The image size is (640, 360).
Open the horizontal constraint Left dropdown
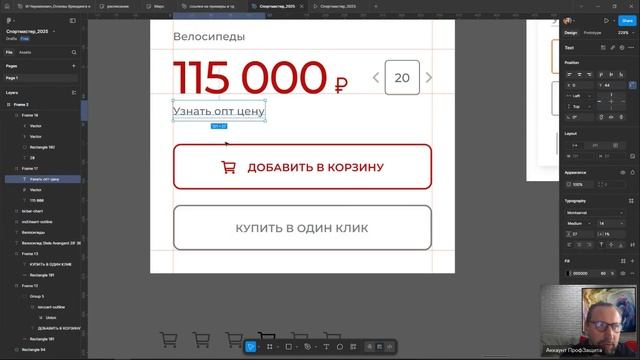pyautogui.click(x=579, y=96)
